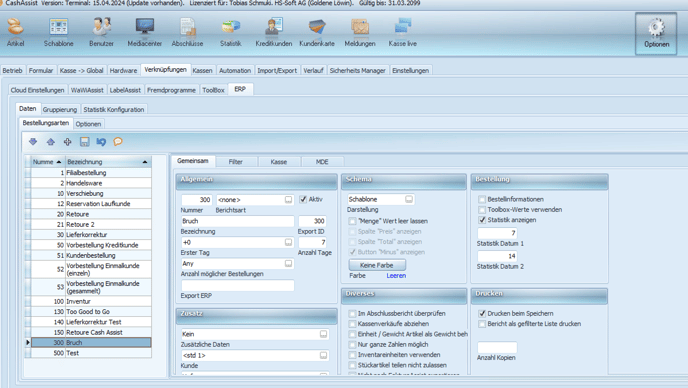688x388 pixels.
Task: Save changes with the disk icon
Action: [x=84, y=142]
